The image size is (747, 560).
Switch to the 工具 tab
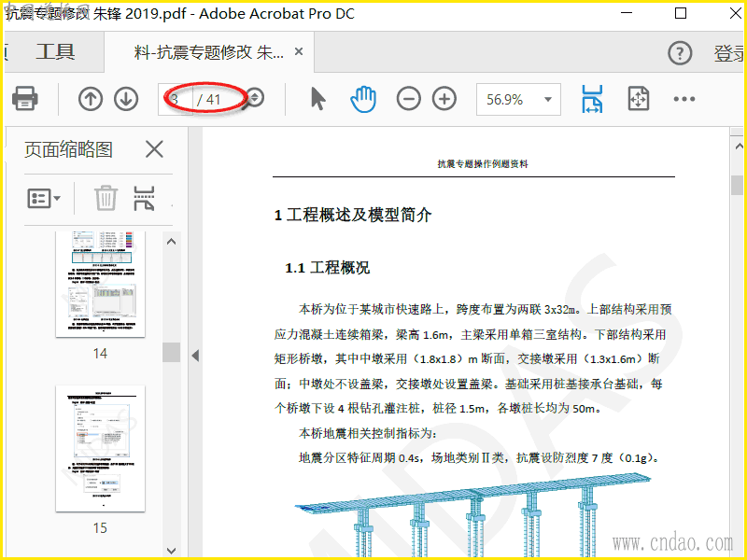(55, 52)
